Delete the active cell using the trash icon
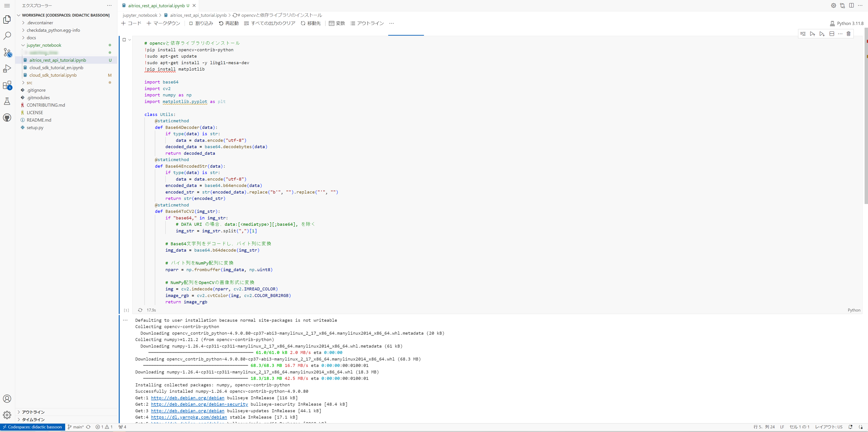868x432 pixels. (x=849, y=34)
